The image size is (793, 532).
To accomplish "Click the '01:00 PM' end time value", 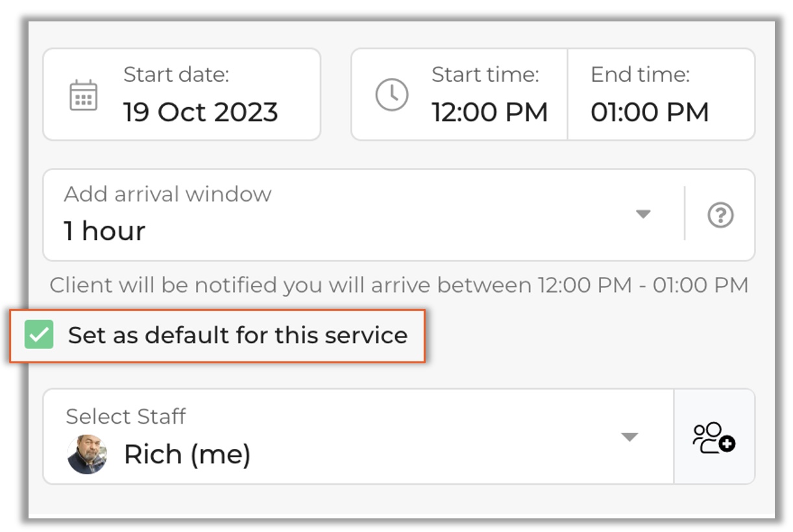I will [649, 112].
